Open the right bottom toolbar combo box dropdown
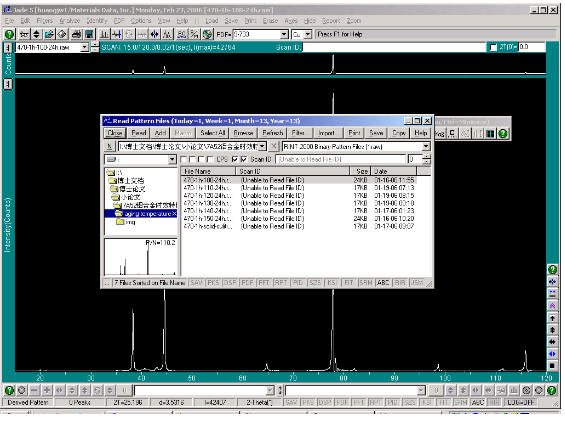The height and width of the screenshot is (422, 565). coord(421,390)
